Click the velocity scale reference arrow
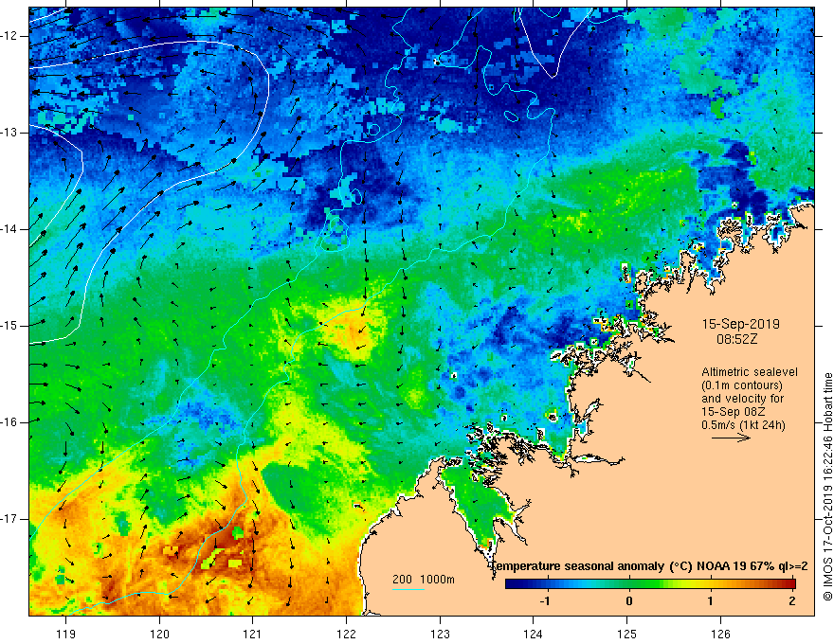The height and width of the screenshot is (644, 834). click(x=731, y=438)
